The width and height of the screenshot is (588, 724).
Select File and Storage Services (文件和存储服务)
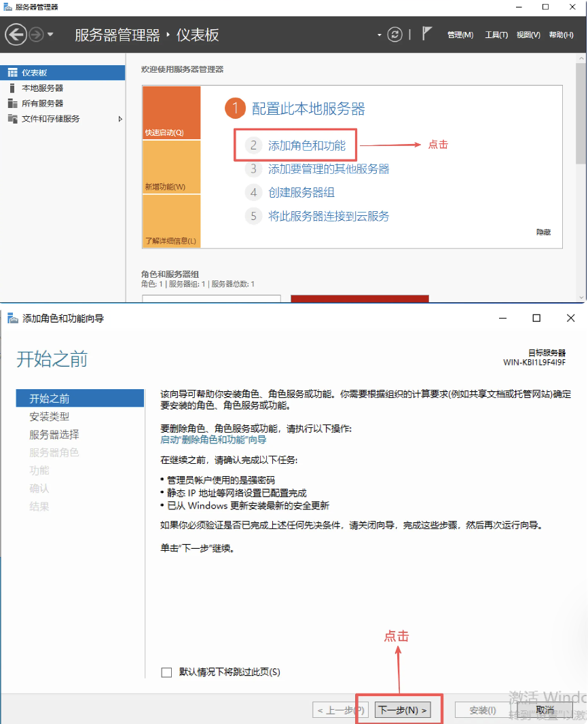50,119
